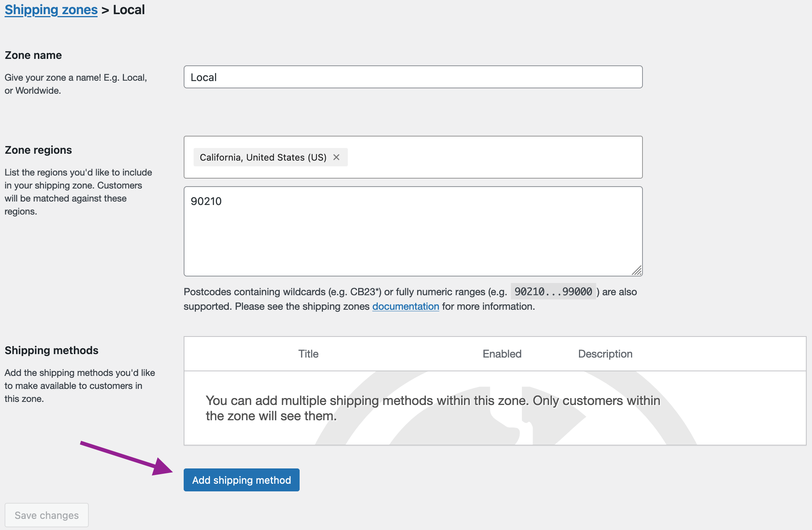Image resolution: width=812 pixels, height=530 pixels.
Task: Click the Enabled column header
Action: click(x=502, y=354)
